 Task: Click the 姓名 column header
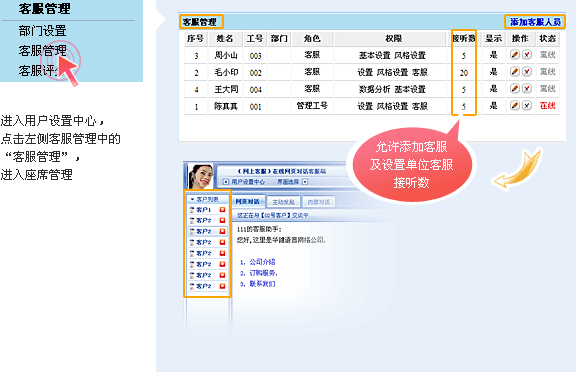pos(225,38)
